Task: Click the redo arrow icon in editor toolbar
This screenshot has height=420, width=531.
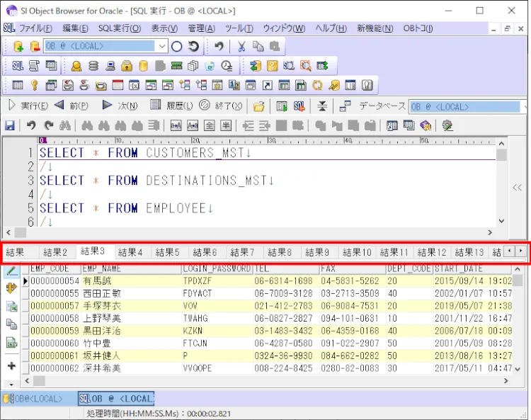Action: [x=48, y=125]
